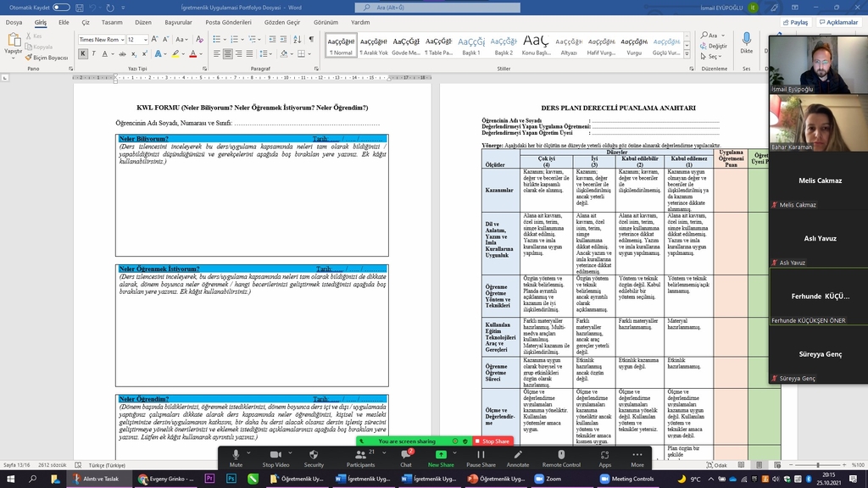Click the bullet list icon
Viewport: 868px width, 488px height.
pyautogui.click(x=216, y=39)
